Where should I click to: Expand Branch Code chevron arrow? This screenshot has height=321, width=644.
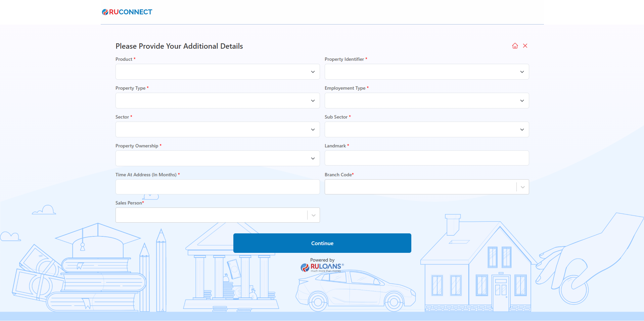[x=522, y=187]
